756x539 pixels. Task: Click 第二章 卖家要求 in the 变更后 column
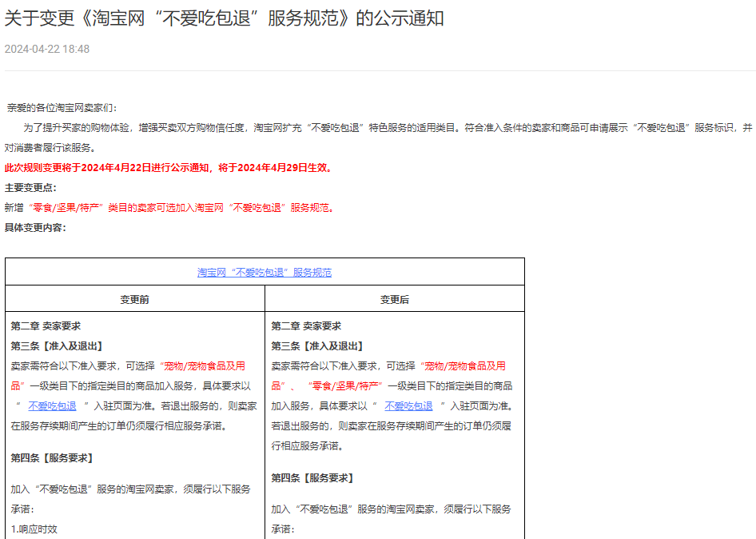pyautogui.click(x=306, y=326)
